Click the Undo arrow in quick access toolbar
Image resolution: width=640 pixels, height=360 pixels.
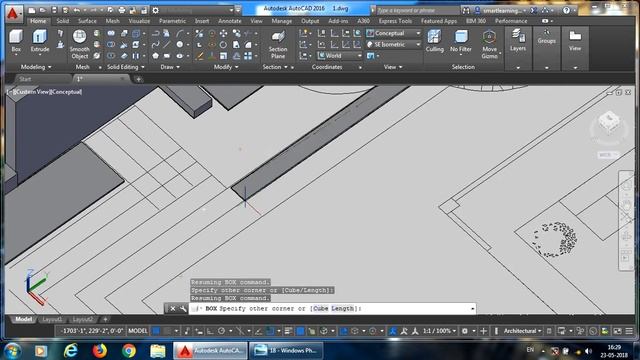76,10
